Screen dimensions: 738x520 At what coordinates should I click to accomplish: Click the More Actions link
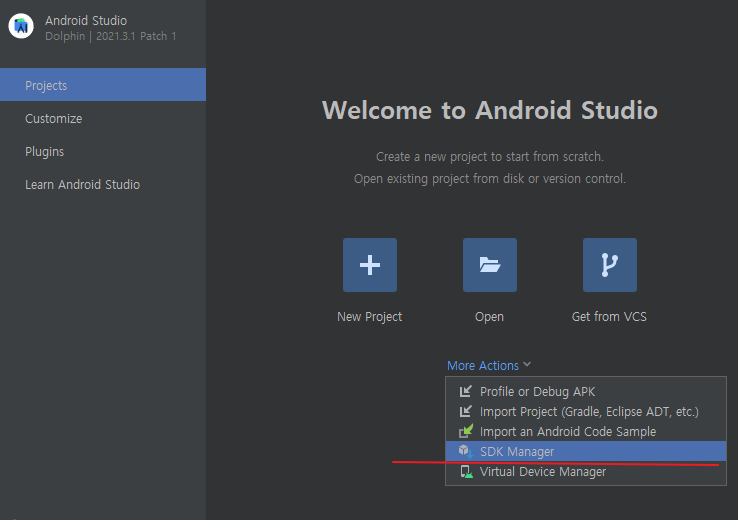click(483, 366)
